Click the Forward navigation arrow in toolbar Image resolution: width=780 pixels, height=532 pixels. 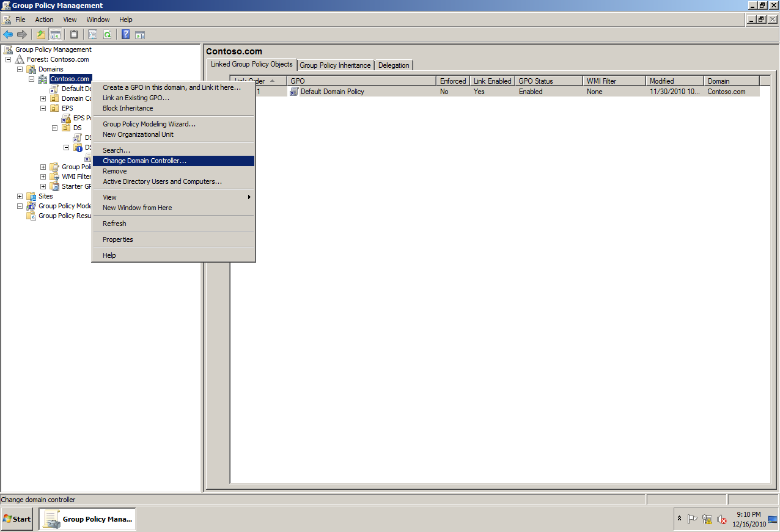[x=23, y=34]
